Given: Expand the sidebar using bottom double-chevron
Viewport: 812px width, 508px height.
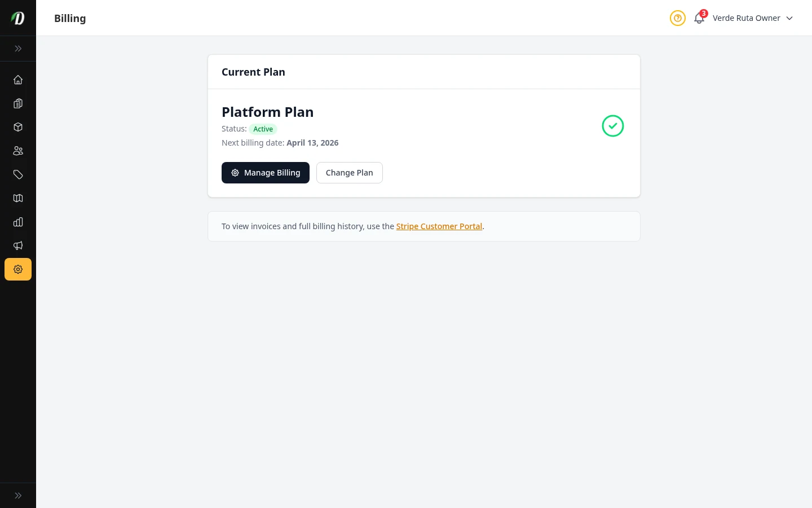Looking at the screenshot, I should (18, 496).
